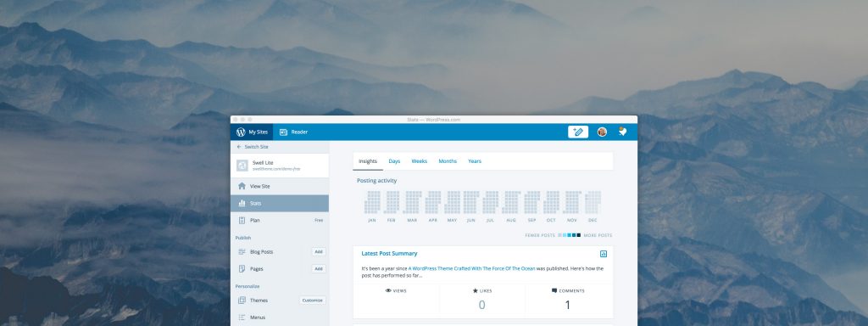The width and height of the screenshot is (868, 326).
Task: Switch to the Days tab
Action: (394, 161)
